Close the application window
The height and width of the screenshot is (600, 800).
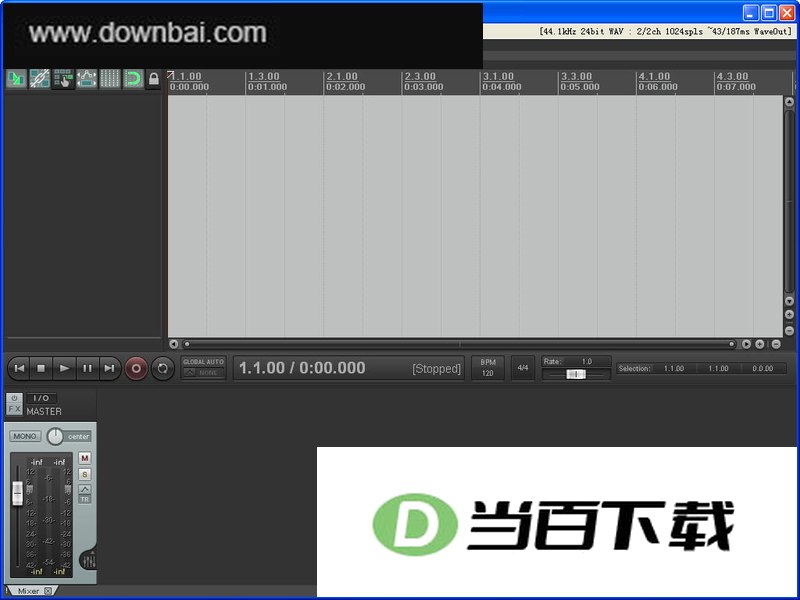point(786,13)
